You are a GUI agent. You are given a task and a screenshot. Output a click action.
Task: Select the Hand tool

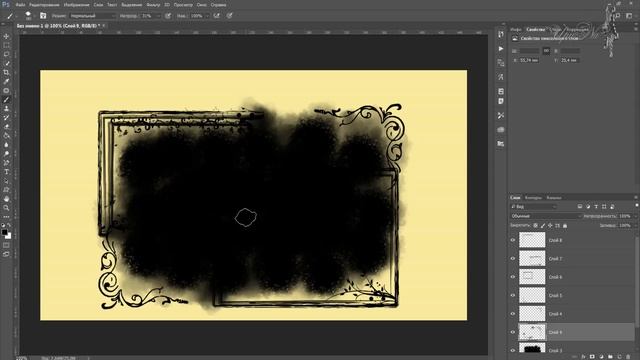tap(6, 199)
